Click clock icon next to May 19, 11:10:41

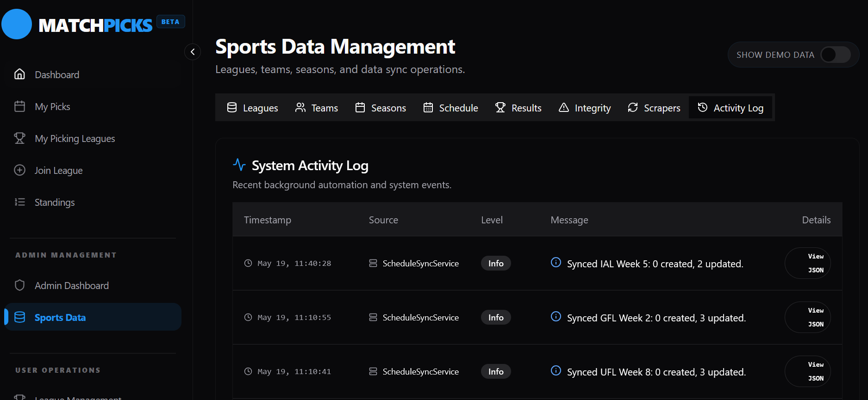[248, 371]
